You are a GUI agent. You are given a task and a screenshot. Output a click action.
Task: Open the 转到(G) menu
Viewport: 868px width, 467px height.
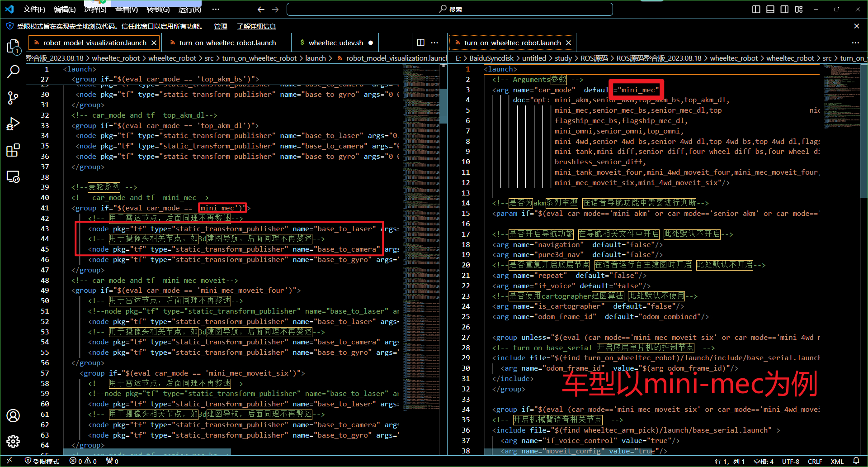[158, 9]
